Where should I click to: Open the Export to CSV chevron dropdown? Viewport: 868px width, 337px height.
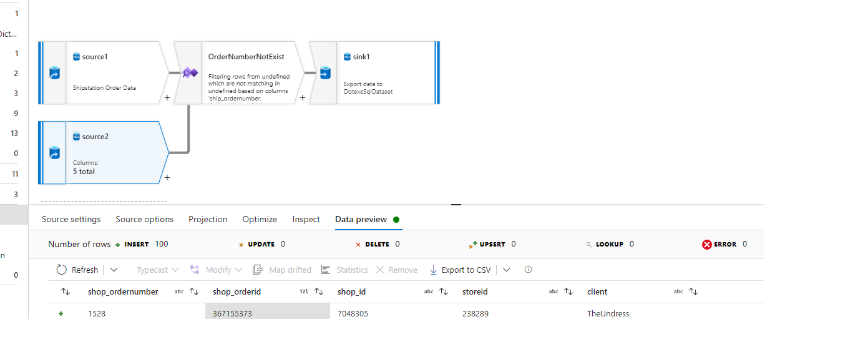[507, 270]
